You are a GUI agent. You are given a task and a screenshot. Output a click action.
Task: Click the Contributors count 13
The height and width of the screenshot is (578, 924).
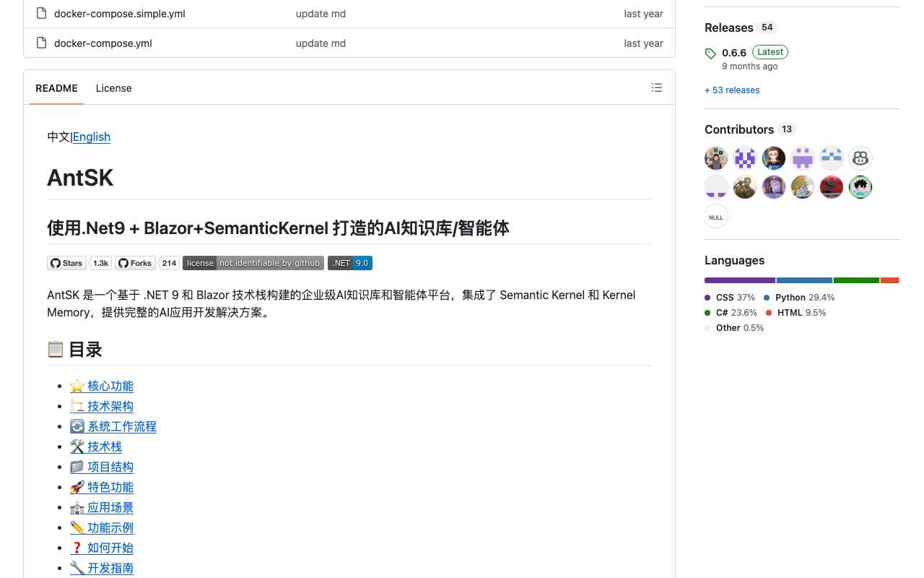[x=787, y=129]
